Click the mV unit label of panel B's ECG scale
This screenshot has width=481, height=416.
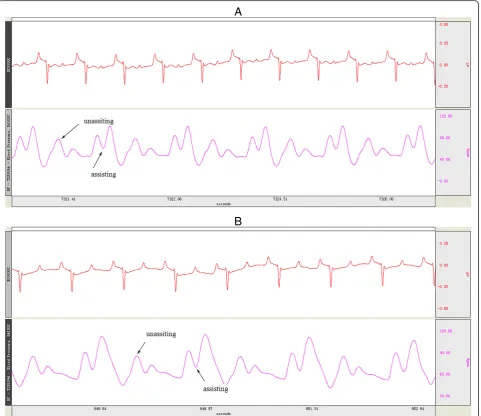click(x=468, y=274)
